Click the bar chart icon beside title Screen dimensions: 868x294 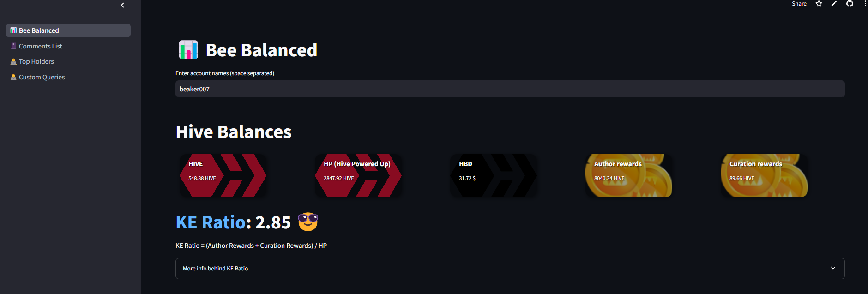[x=188, y=50]
